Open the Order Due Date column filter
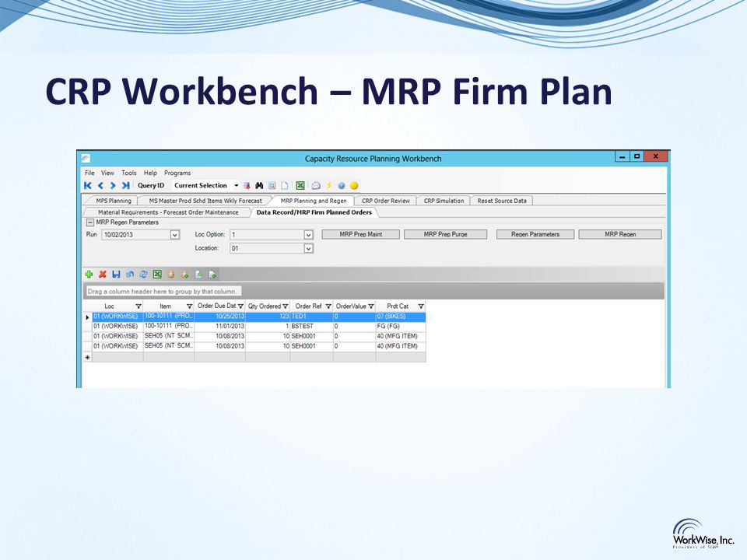The image size is (747, 560). tap(240, 306)
